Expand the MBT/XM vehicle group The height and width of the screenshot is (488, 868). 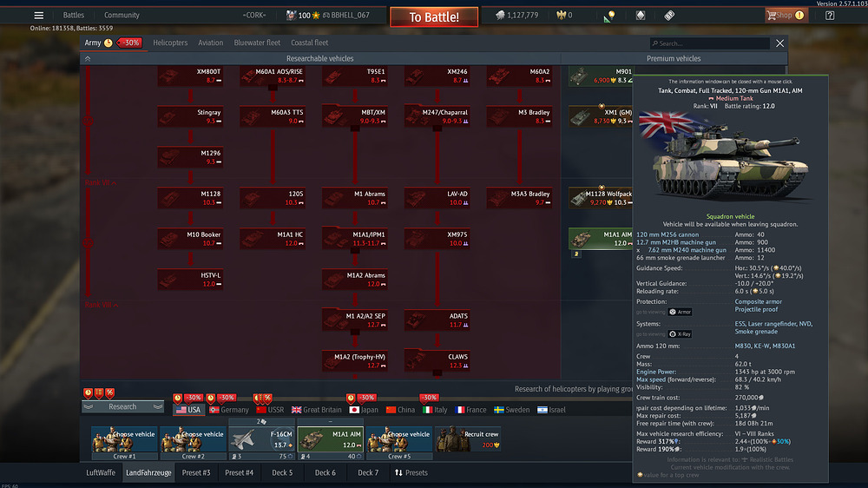pos(354,117)
